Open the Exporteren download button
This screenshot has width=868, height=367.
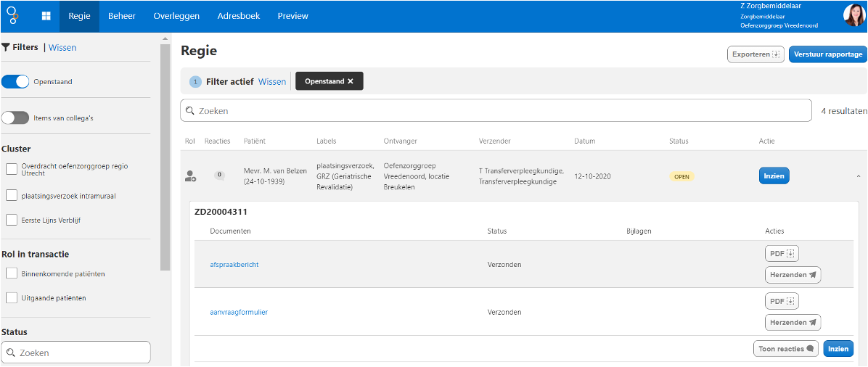(756, 54)
